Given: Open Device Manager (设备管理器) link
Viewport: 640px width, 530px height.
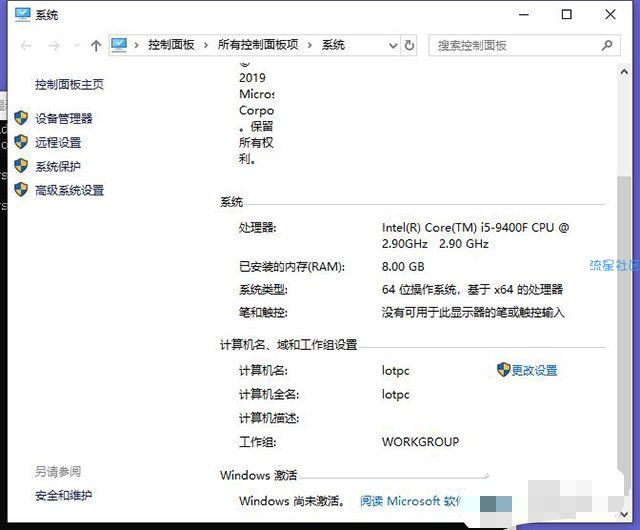Looking at the screenshot, I should click(x=64, y=118).
